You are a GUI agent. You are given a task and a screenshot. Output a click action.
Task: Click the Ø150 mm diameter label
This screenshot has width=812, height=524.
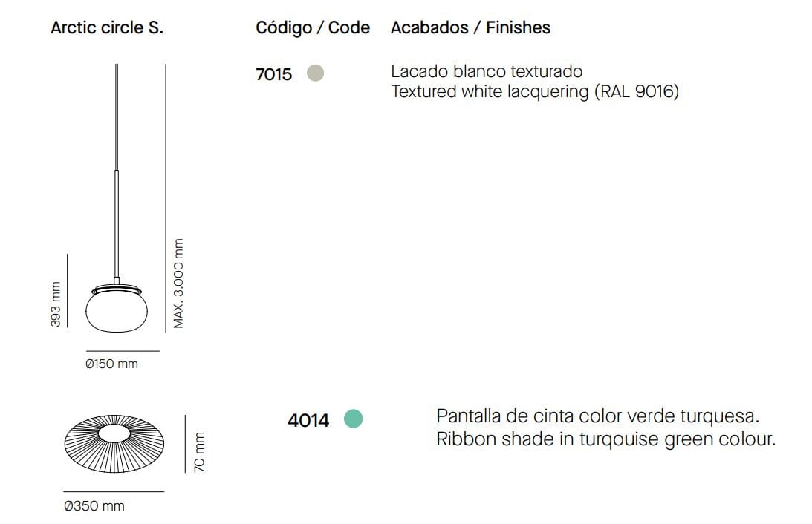pos(112,364)
